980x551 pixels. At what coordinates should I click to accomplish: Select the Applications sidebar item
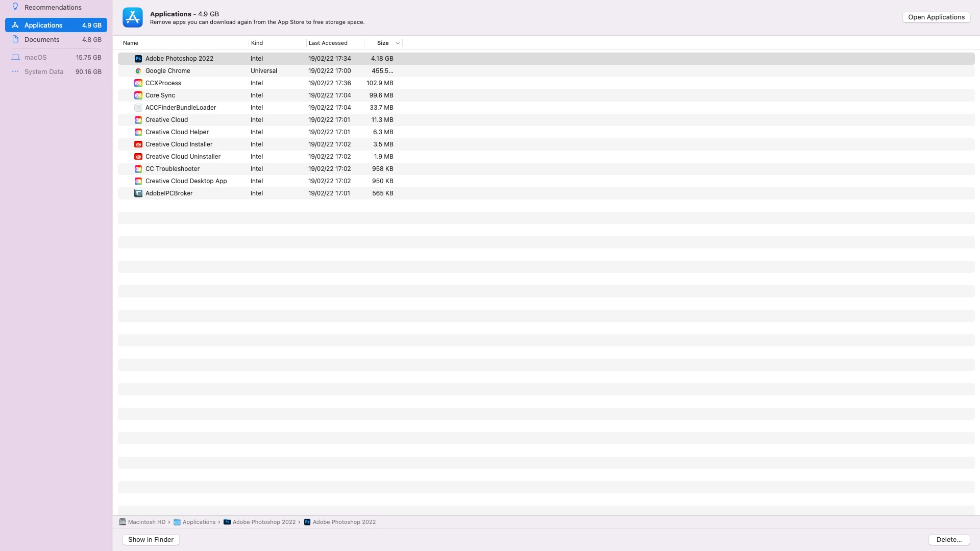click(x=43, y=26)
